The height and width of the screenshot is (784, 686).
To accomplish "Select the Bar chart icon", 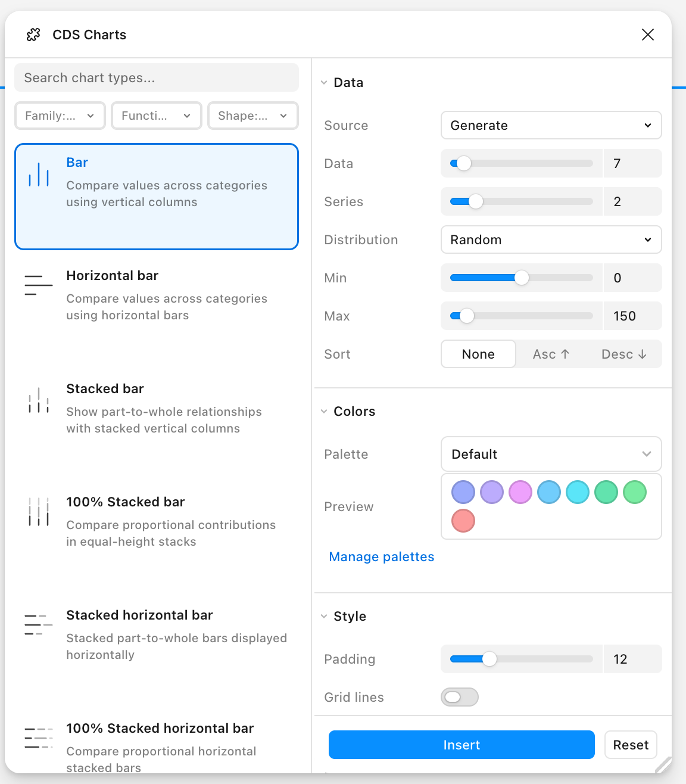I will (x=39, y=175).
